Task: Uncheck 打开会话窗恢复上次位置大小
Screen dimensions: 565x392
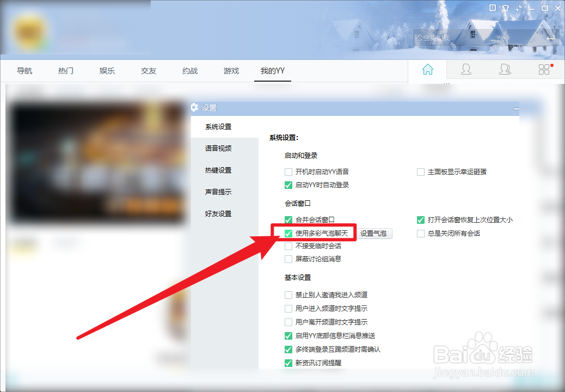Action: tap(421, 220)
